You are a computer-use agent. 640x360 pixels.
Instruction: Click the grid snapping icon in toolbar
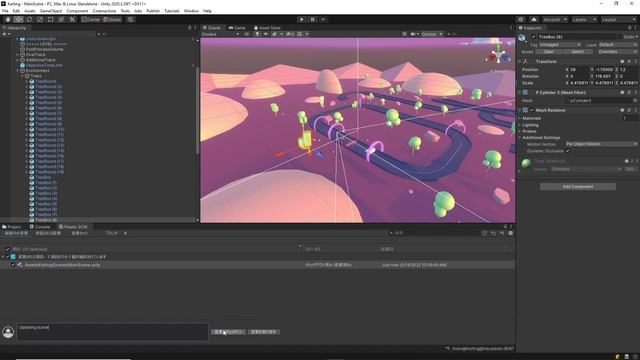[x=131, y=19]
